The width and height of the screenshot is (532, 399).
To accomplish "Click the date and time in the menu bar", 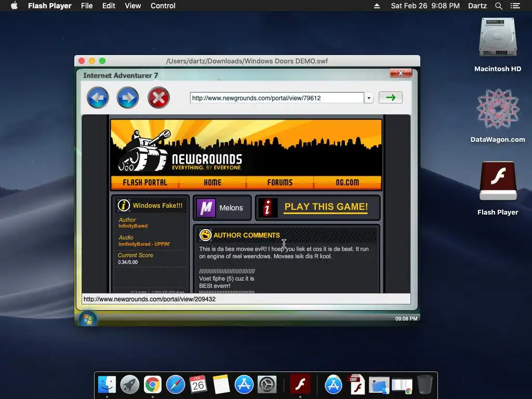I will 425,6.
